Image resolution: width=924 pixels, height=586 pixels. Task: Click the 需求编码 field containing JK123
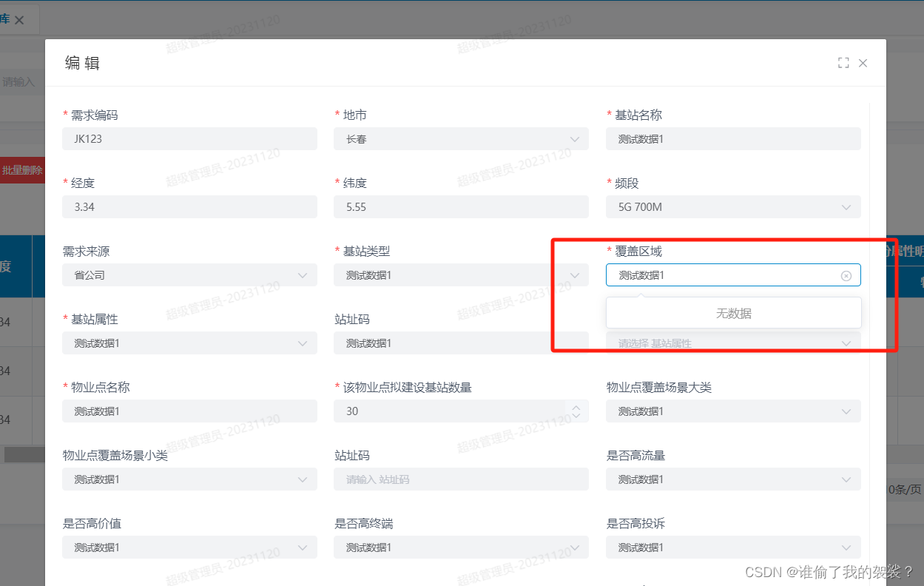coord(189,139)
